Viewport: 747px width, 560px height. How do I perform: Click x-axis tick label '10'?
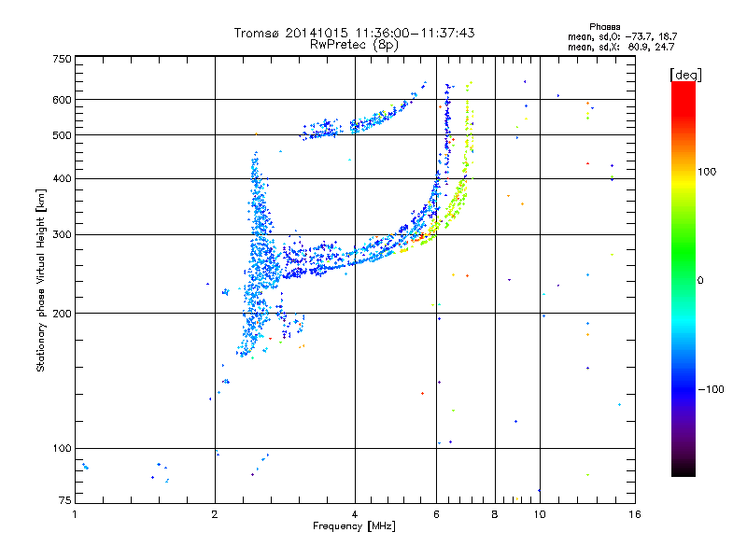[540, 515]
